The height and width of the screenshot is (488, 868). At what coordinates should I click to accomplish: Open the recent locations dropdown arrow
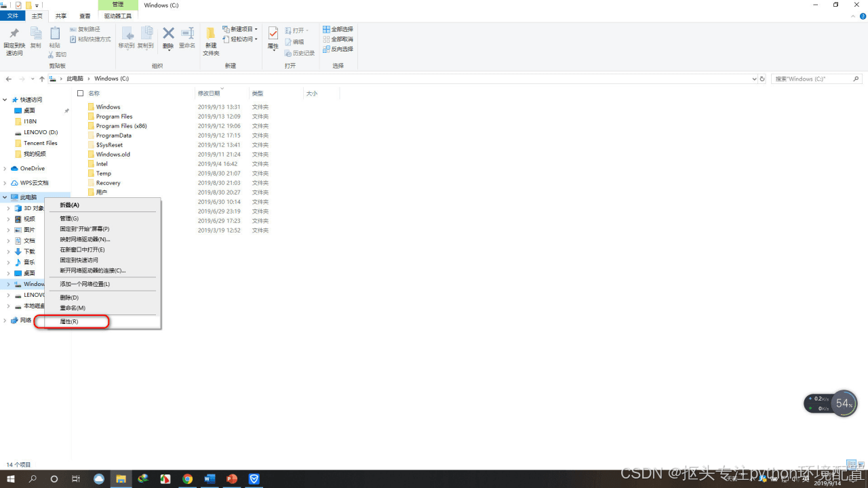[x=32, y=79]
